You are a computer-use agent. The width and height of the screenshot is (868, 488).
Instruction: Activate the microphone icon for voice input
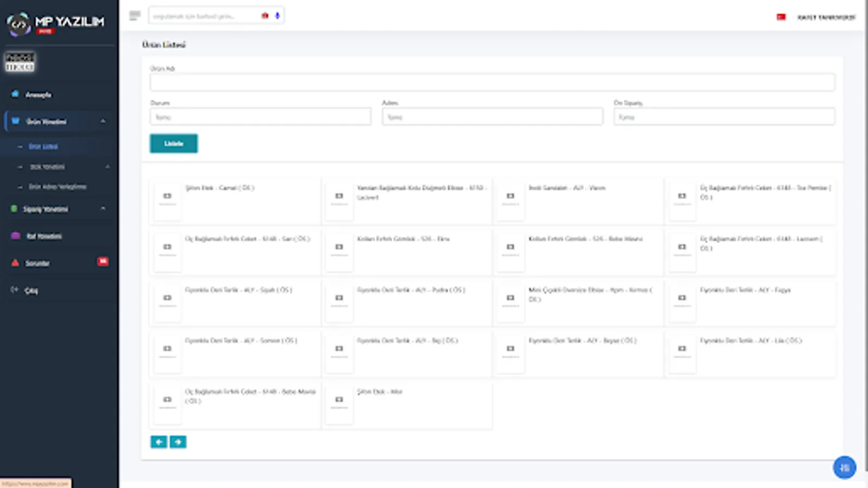tap(277, 15)
